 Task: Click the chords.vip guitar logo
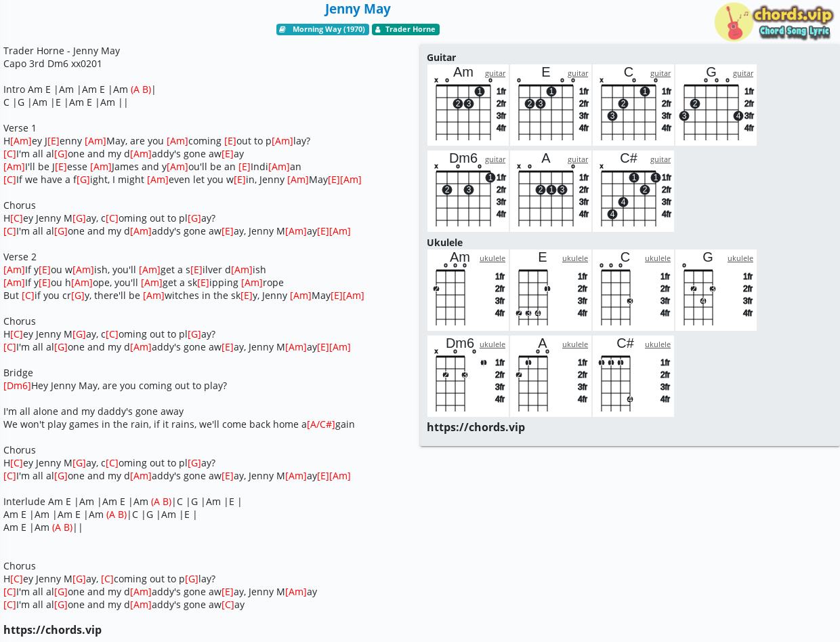pos(774,22)
